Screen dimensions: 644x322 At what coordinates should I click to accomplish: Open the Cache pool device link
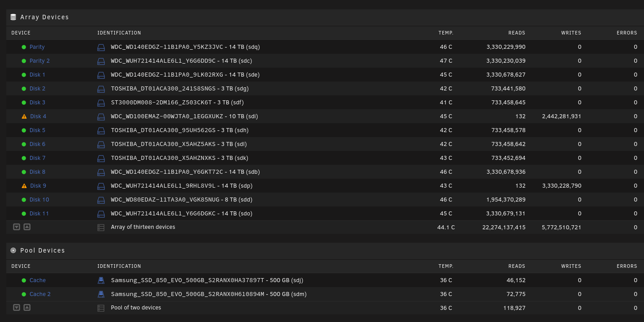point(38,280)
